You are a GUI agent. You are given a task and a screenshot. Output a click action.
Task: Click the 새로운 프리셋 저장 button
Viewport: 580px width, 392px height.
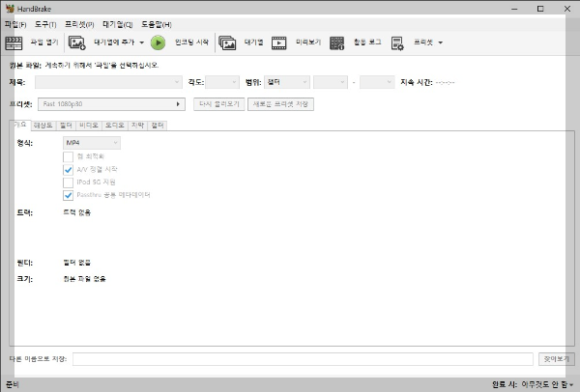[x=280, y=104]
